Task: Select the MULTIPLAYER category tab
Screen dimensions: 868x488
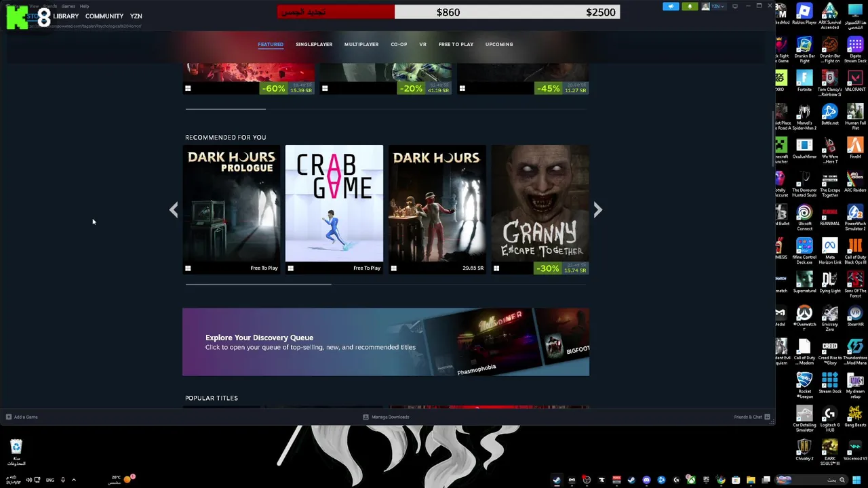Action: [361, 45]
